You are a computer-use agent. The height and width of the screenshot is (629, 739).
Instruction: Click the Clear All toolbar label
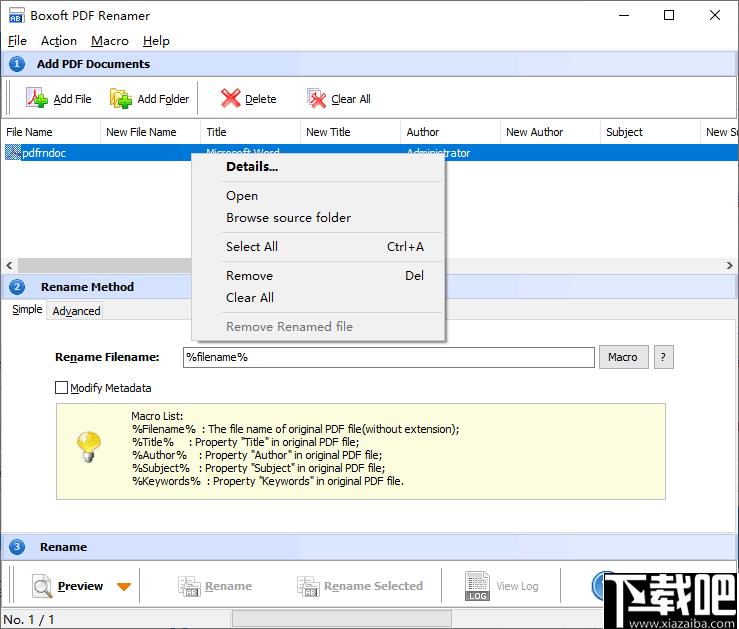[351, 99]
